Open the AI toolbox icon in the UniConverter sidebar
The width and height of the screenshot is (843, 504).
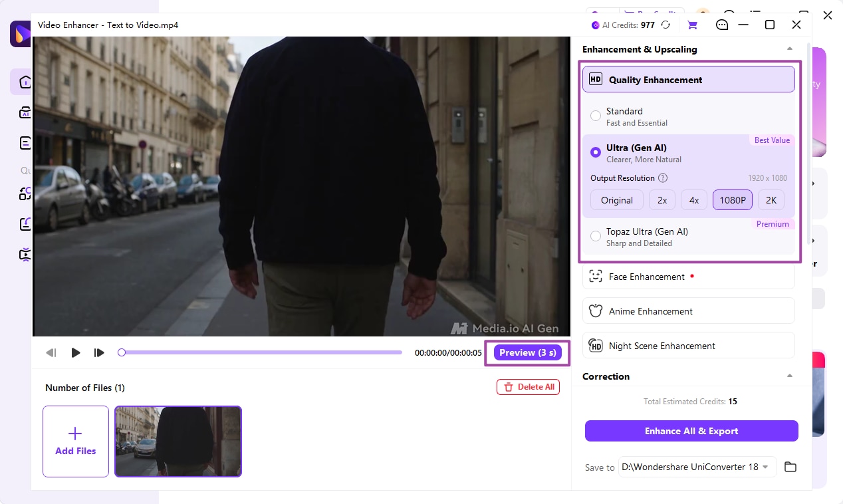[25, 112]
